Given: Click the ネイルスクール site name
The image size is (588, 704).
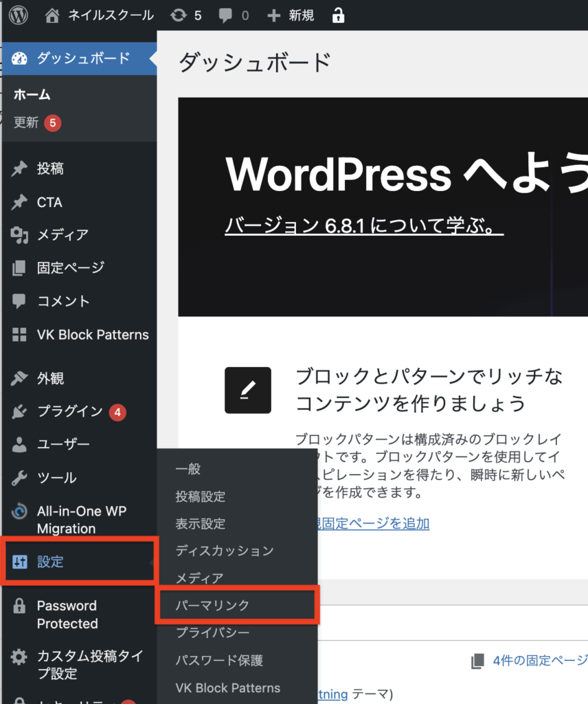Looking at the screenshot, I should pyautogui.click(x=111, y=16).
